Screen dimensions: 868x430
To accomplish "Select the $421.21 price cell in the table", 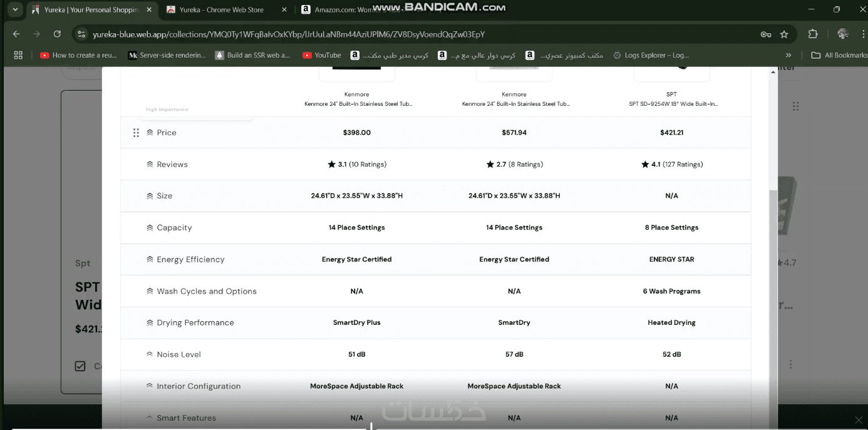I will coord(672,133).
